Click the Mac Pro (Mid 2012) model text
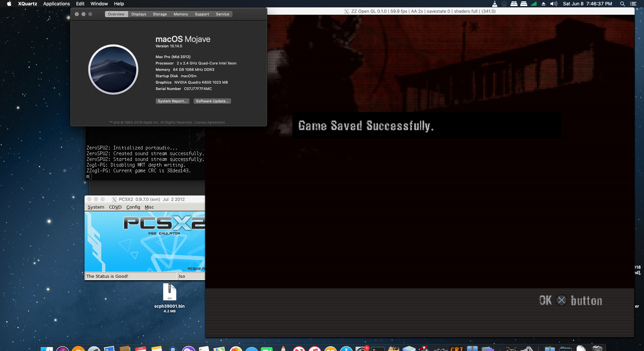The image size is (644, 351). (173, 57)
